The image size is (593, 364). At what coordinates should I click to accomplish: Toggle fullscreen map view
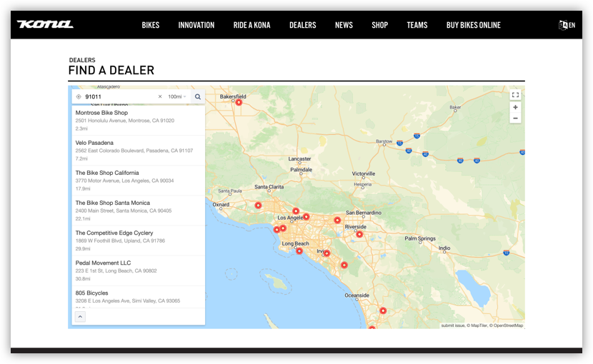click(515, 95)
